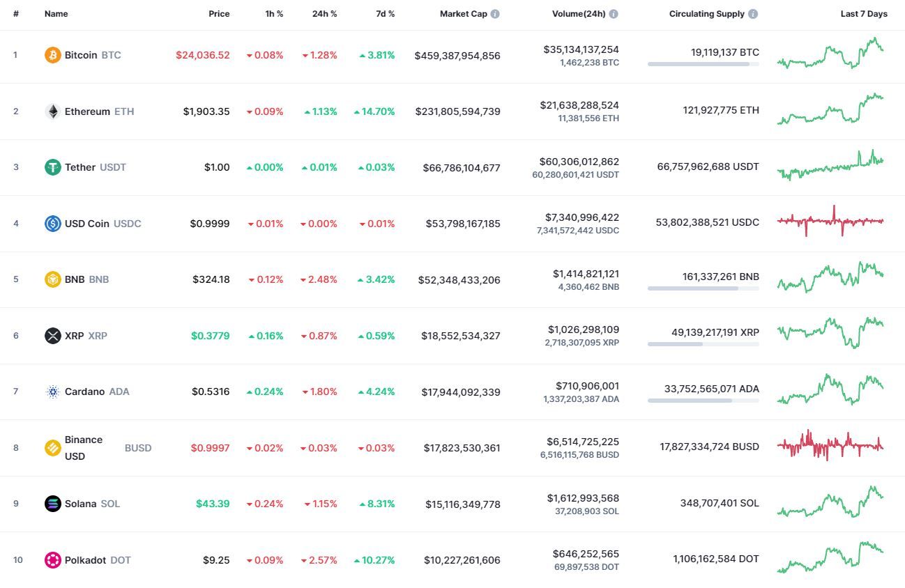Click the Bitcoin coin logo icon

click(53, 55)
